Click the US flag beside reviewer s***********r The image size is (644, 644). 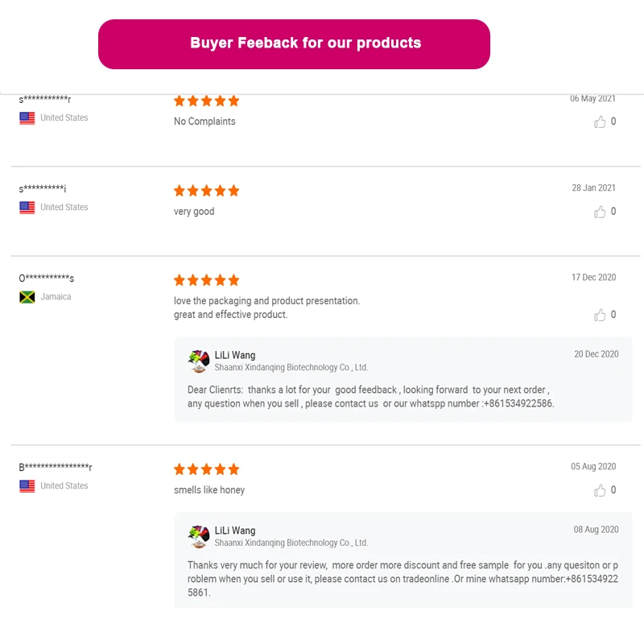[27, 118]
